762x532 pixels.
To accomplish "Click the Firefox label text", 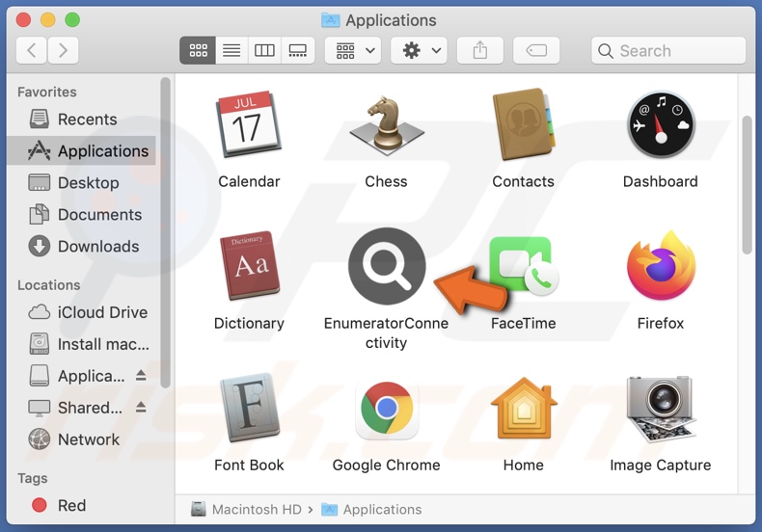I will click(661, 323).
